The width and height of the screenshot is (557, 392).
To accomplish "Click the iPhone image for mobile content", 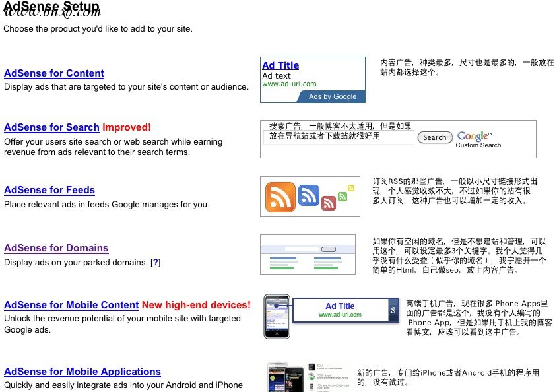I will point(277,317).
